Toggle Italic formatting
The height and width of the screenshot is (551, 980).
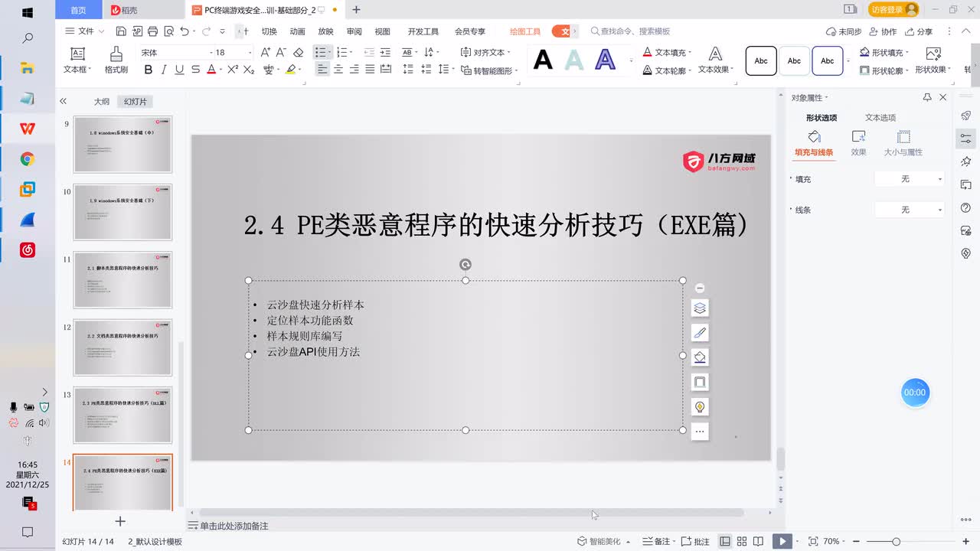tap(164, 69)
